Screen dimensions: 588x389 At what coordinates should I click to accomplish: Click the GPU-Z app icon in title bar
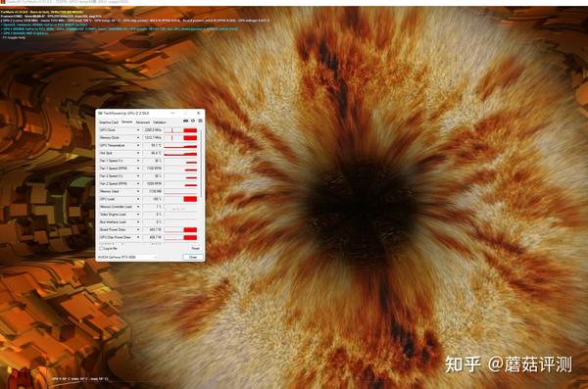coord(100,113)
